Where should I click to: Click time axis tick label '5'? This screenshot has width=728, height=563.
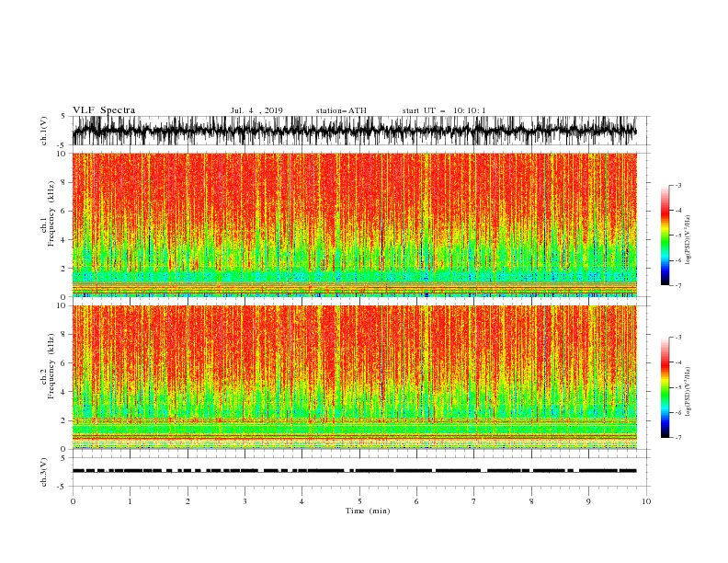pos(359,501)
